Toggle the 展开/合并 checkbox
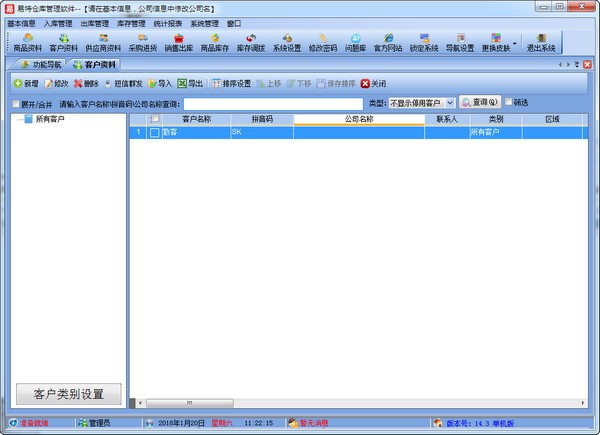Image resolution: width=600 pixels, height=435 pixels. click(13, 103)
